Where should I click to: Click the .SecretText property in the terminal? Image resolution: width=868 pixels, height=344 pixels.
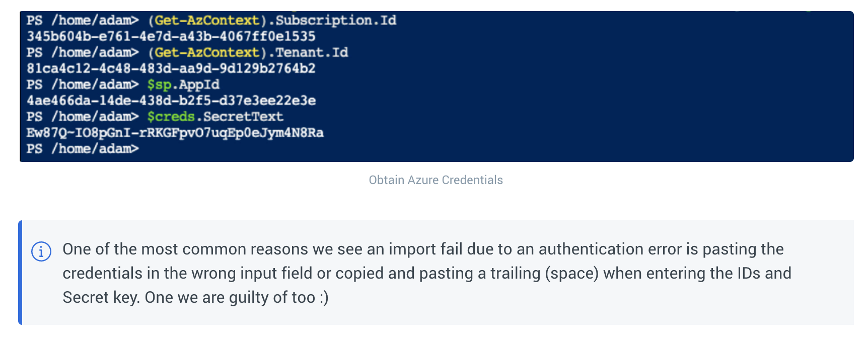pos(240,117)
